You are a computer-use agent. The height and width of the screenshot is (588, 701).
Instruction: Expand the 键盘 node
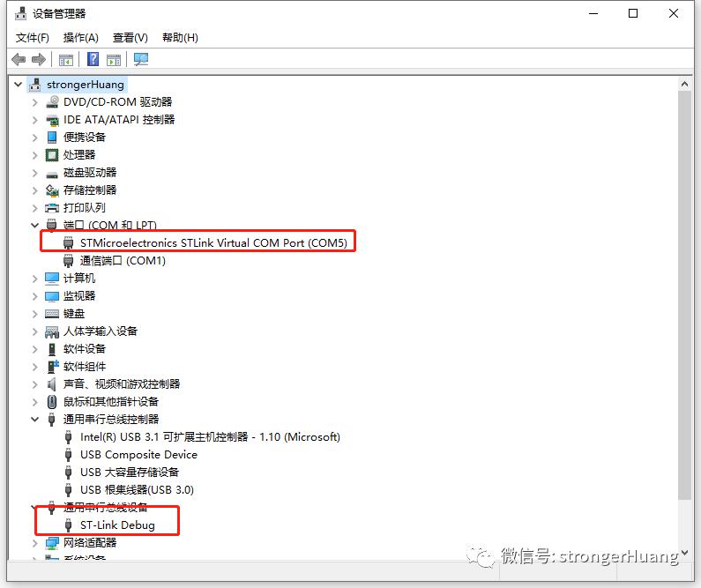[35, 314]
